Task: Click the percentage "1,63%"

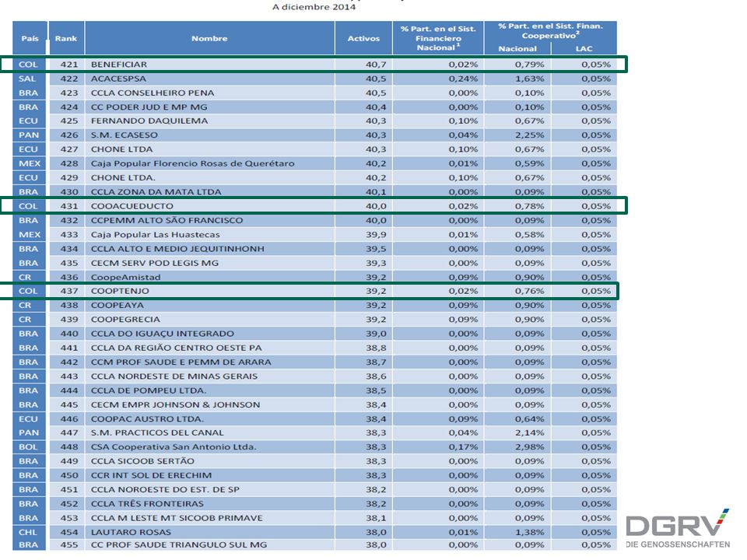Action: pos(529,79)
